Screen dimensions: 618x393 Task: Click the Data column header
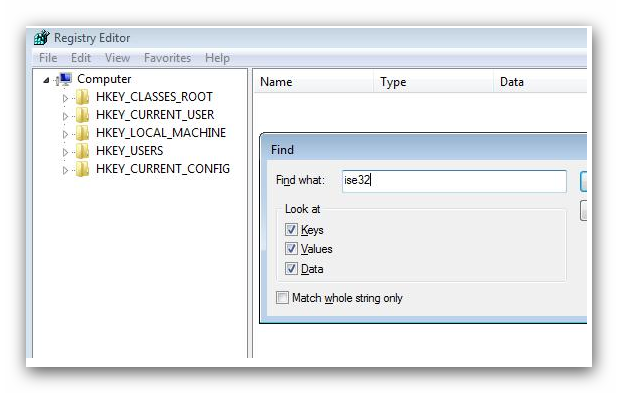[x=540, y=82]
